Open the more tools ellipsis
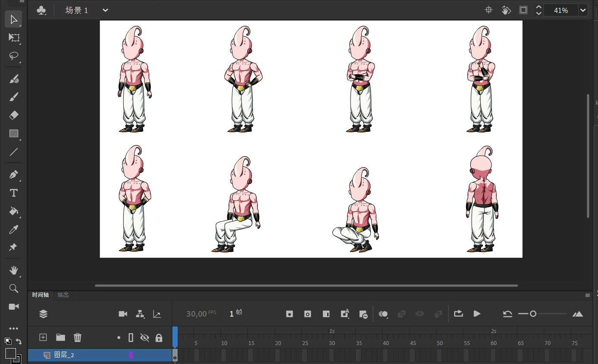 (14, 329)
